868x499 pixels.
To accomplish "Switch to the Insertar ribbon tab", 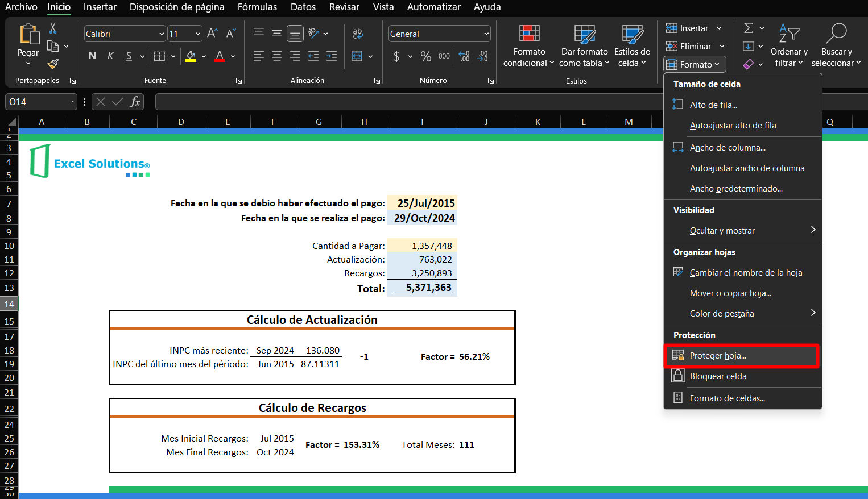I will click(x=100, y=7).
